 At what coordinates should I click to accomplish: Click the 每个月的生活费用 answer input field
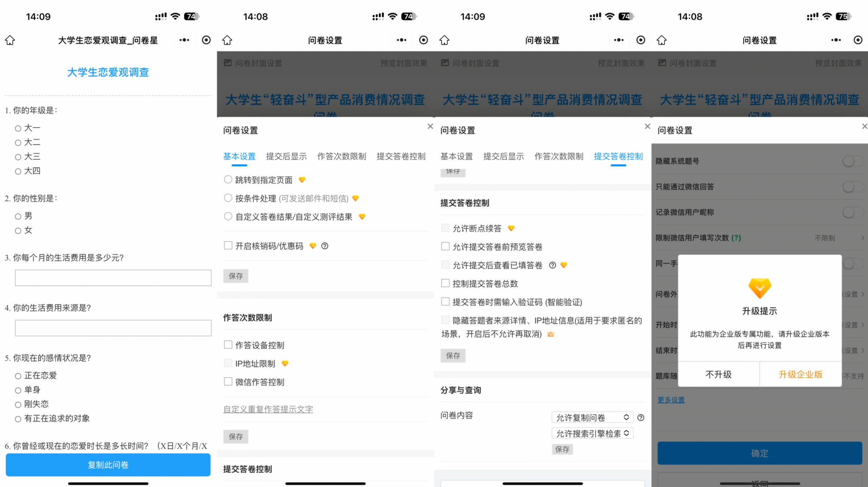point(113,278)
